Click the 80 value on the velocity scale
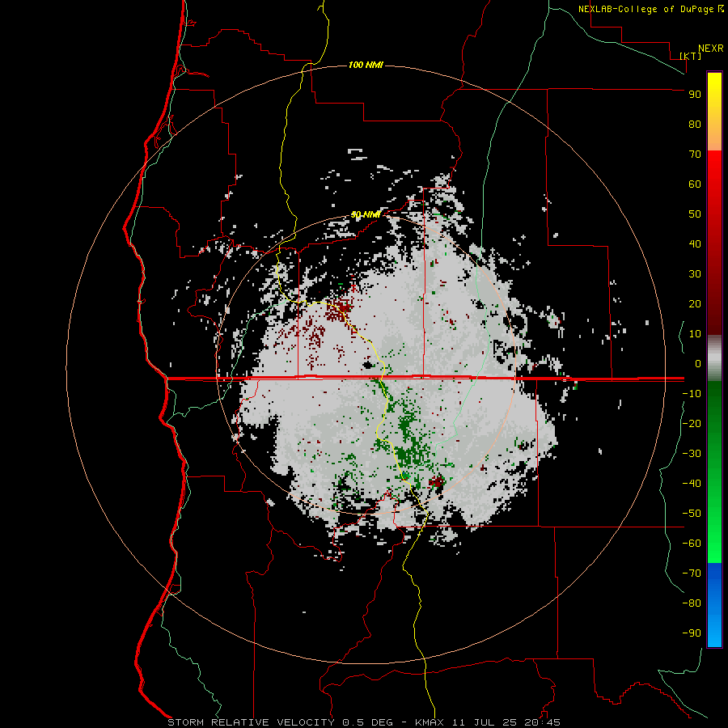 pos(695,125)
